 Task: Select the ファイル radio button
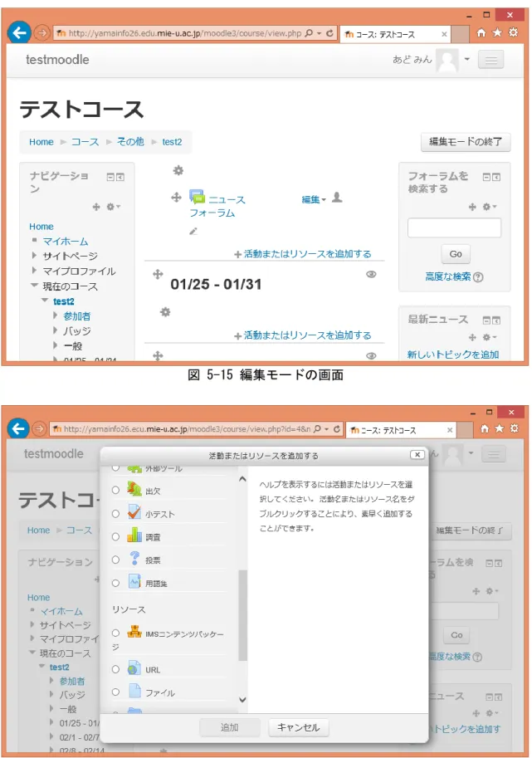pyautogui.click(x=115, y=692)
